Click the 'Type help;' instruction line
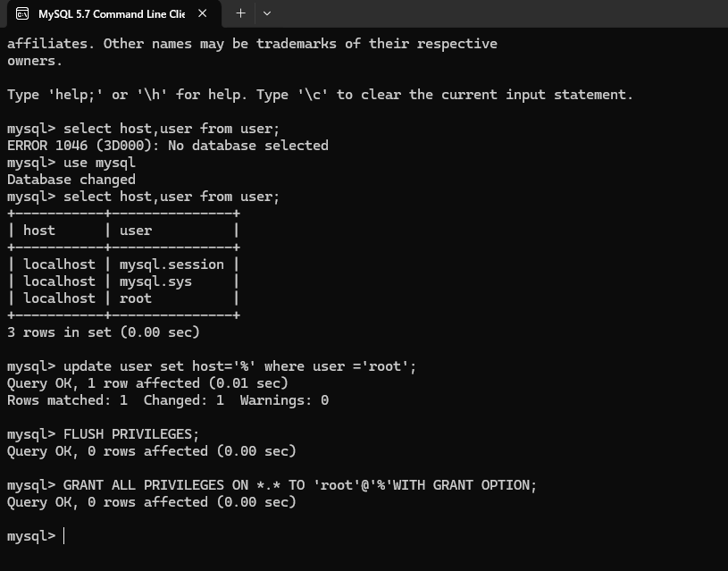The width and height of the screenshot is (728, 571). click(320, 95)
